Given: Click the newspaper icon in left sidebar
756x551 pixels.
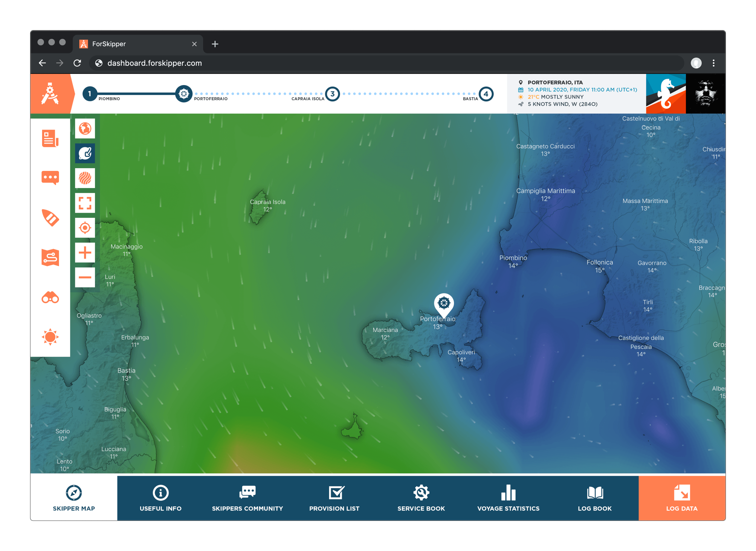Looking at the screenshot, I should (50, 138).
